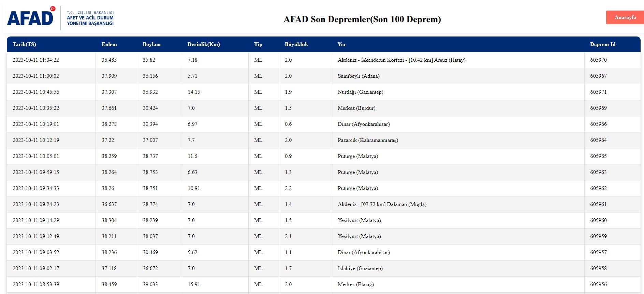Click magnitude 0.6 in Dinar row

click(288, 124)
